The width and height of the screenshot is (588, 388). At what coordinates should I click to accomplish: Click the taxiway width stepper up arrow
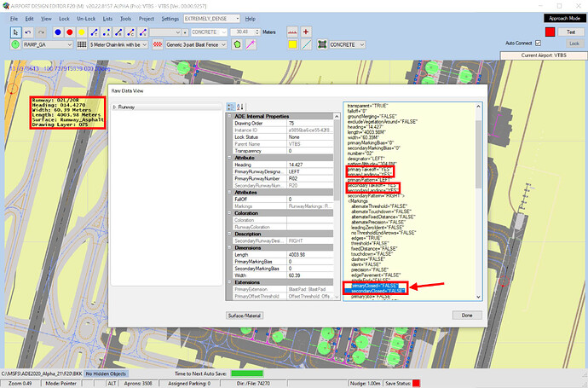pyautogui.click(x=257, y=31)
